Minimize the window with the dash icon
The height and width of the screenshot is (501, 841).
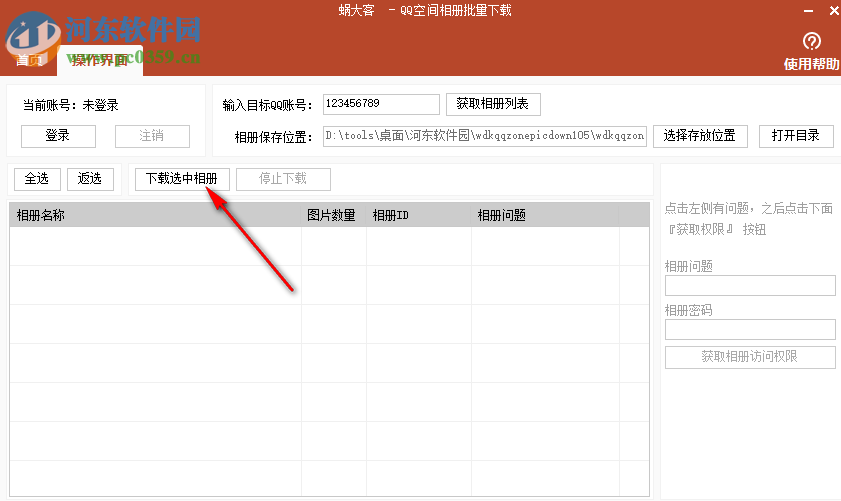(x=808, y=11)
